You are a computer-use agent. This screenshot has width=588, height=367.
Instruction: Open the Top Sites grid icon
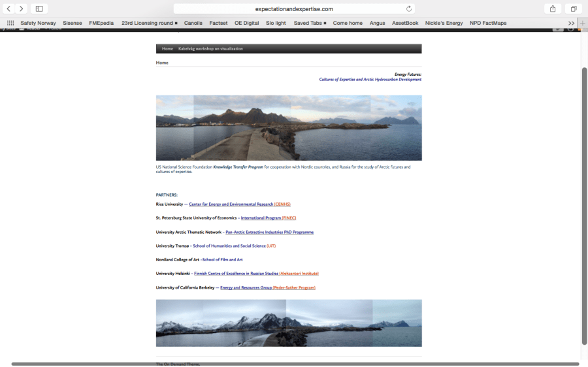tap(10, 23)
